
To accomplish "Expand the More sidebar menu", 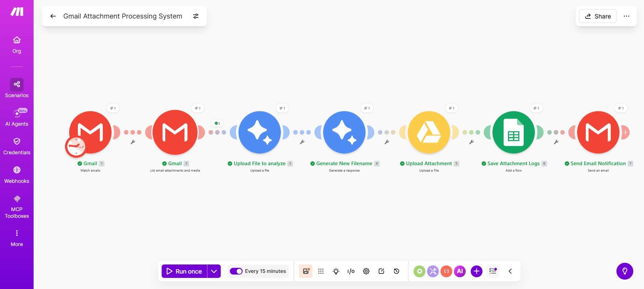I will 17,238.
